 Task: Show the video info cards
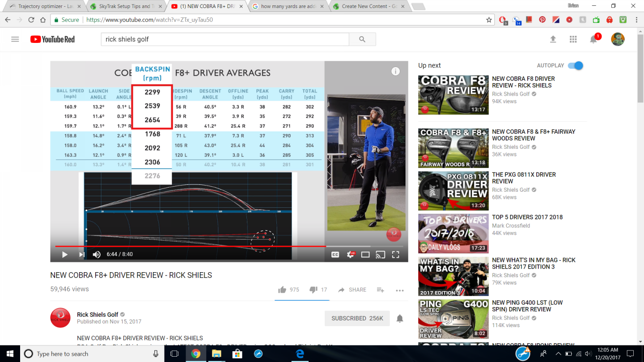tap(395, 71)
